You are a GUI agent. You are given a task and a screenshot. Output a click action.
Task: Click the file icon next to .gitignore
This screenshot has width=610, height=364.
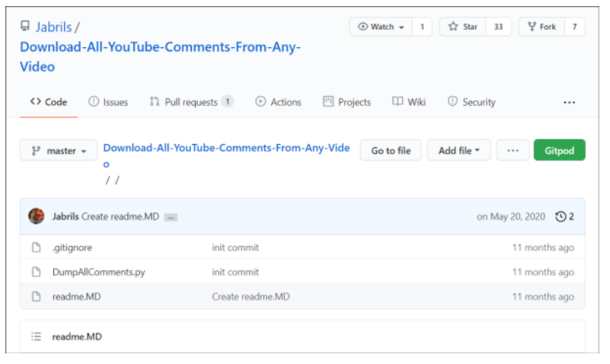click(x=37, y=247)
